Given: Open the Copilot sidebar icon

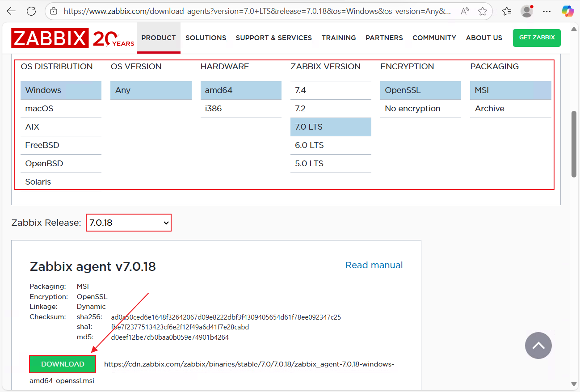Looking at the screenshot, I should [x=567, y=11].
